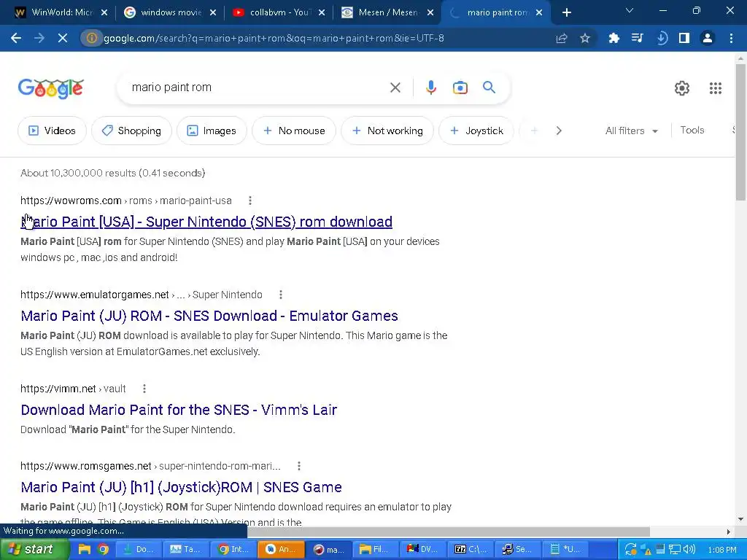Open the Extensions puzzle icon
The image size is (747, 560).
pyautogui.click(x=614, y=38)
